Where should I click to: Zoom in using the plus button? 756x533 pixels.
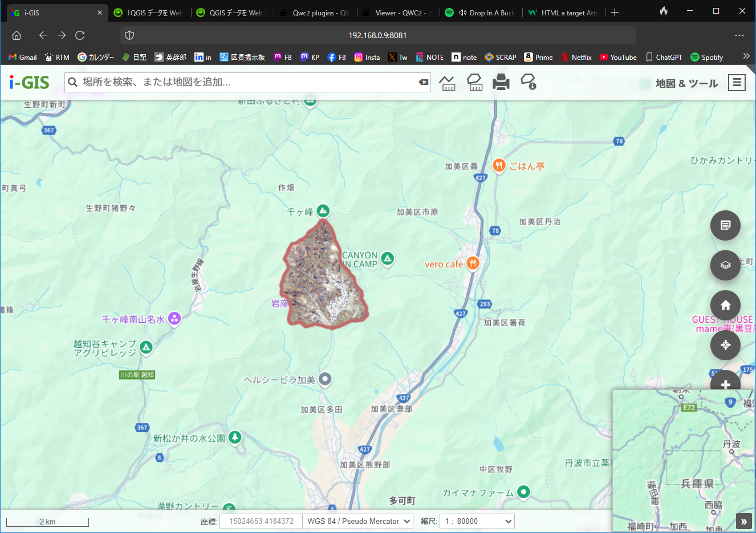point(725,383)
